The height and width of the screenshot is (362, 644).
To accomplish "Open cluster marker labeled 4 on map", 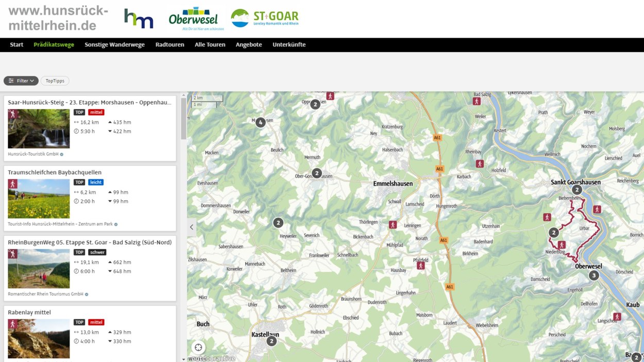I will 261,123.
